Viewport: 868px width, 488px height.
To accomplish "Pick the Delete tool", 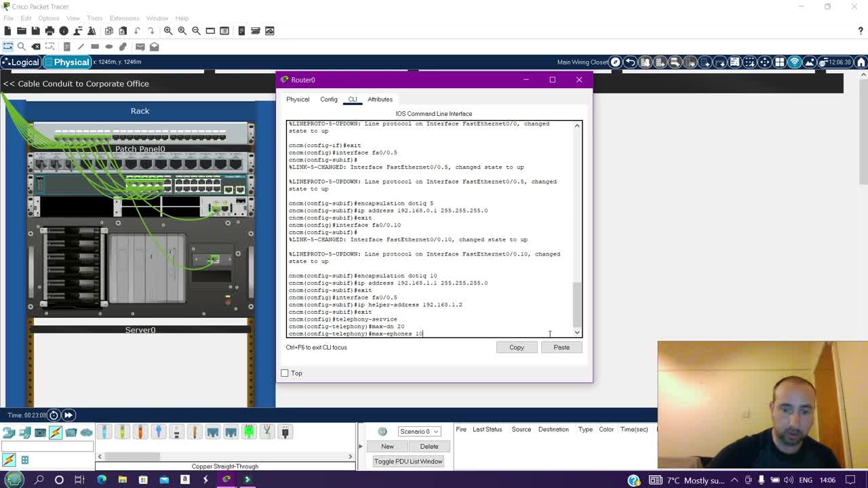I will click(x=36, y=47).
